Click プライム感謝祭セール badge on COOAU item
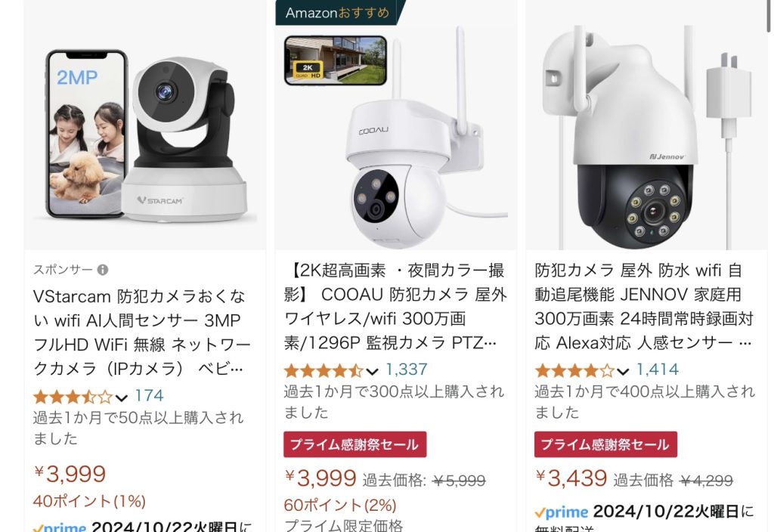The width and height of the screenshot is (774, 532). click(x=355, y=444)
